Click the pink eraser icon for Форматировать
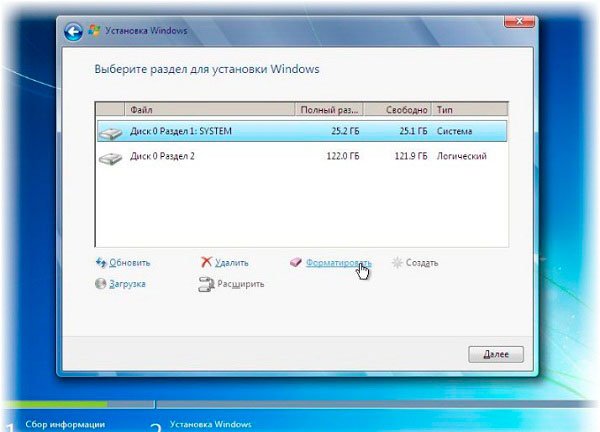This screenshot has height=432, width=600. point(296,262)
